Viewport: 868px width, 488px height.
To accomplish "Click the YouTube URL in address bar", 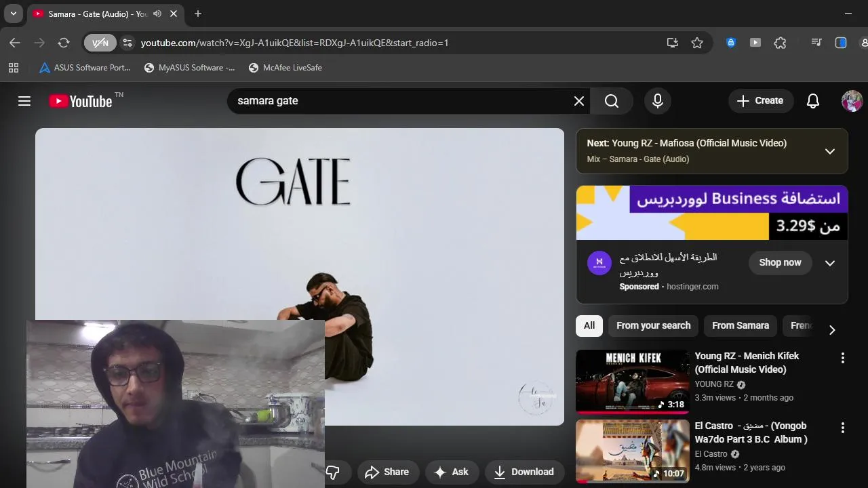I will coord(294,43).
